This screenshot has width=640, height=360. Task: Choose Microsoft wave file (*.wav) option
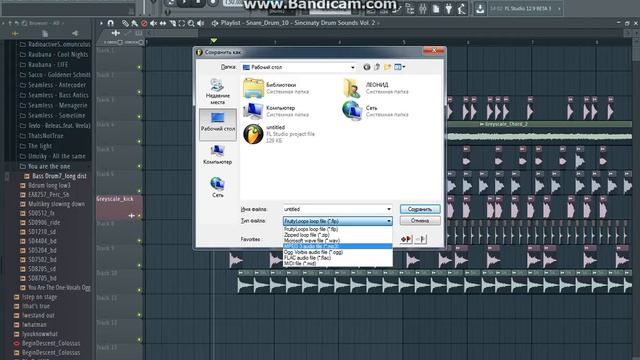[x=338, y=241]
